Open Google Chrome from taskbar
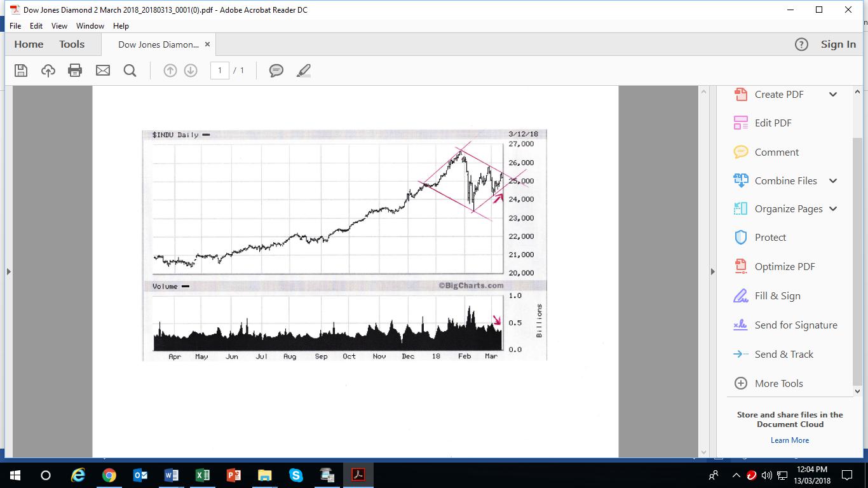Screen dimensions: 868x488 pos(109,475)
